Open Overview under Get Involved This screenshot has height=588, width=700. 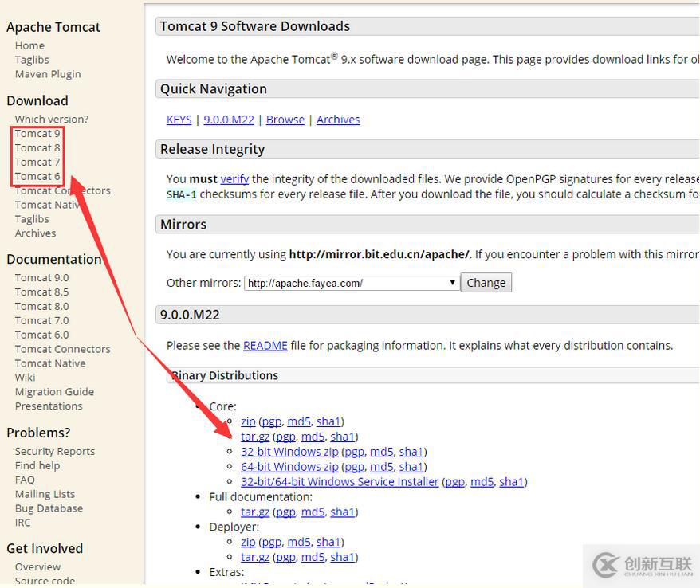tap(37, 567)
